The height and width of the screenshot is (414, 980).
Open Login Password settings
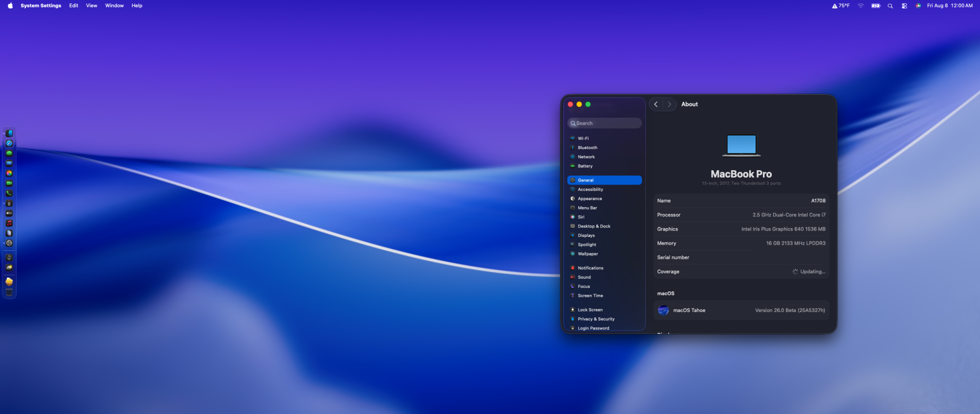point(605,328)
